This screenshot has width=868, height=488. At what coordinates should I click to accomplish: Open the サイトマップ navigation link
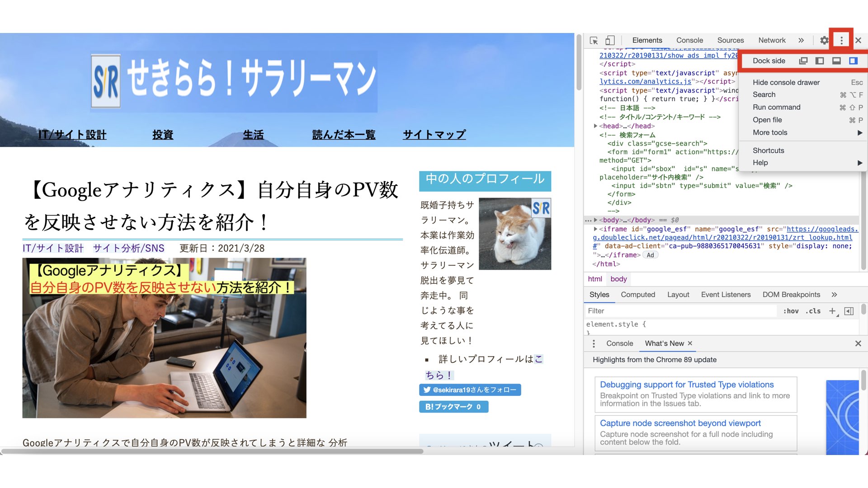[x=434, y=135]
